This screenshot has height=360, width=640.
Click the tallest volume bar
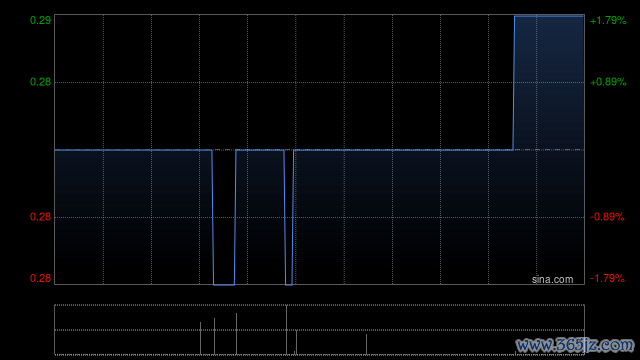click(x=287, y=330)
